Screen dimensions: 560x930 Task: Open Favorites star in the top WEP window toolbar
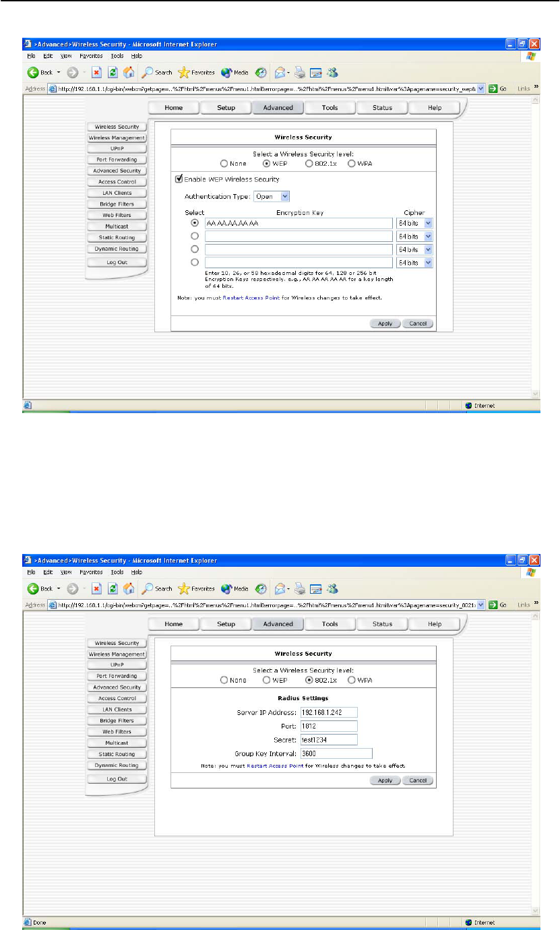(x=183, y=72)
